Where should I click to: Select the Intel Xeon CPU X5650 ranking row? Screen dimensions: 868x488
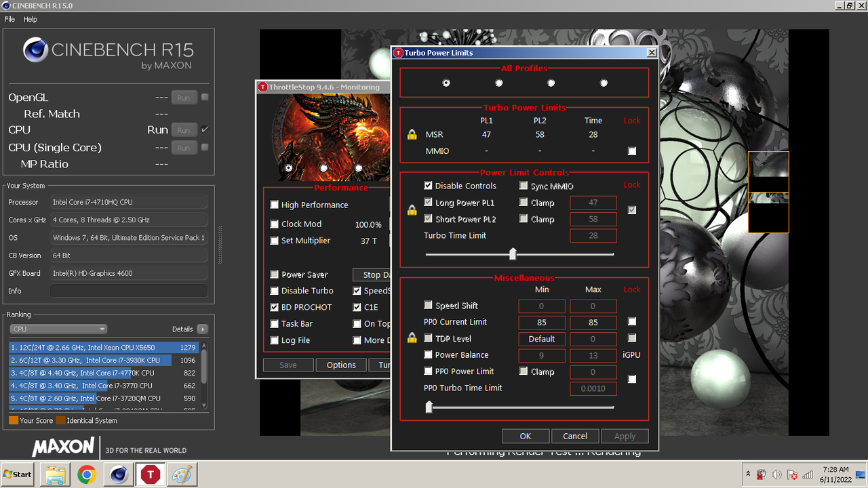point(103,348)
